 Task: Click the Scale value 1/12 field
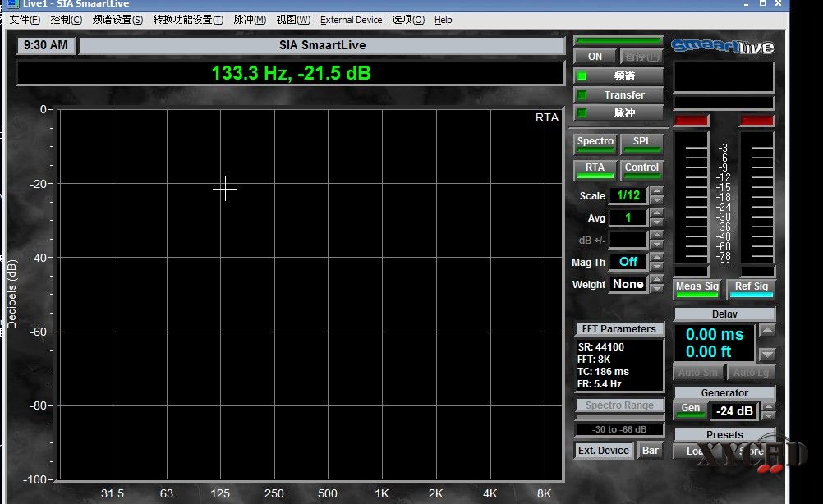coord(628,195)
